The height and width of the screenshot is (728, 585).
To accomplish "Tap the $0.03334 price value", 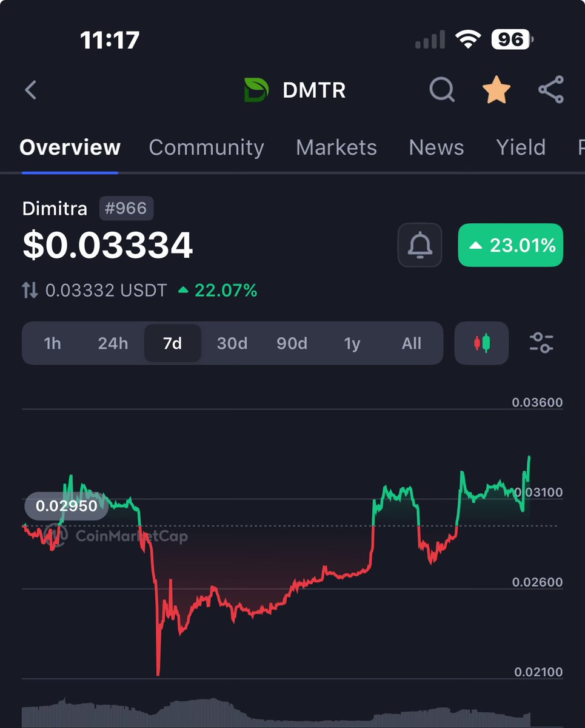I will [107, 246].
